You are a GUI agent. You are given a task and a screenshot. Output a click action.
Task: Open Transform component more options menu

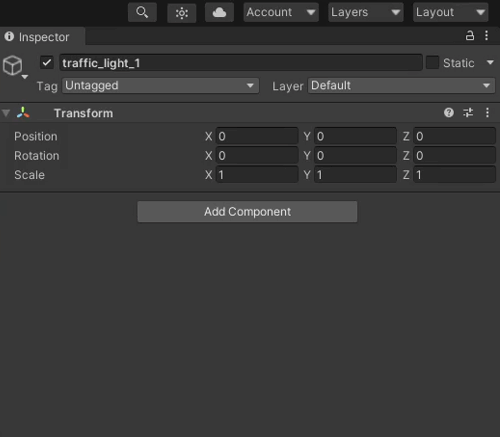coord(487,113)
